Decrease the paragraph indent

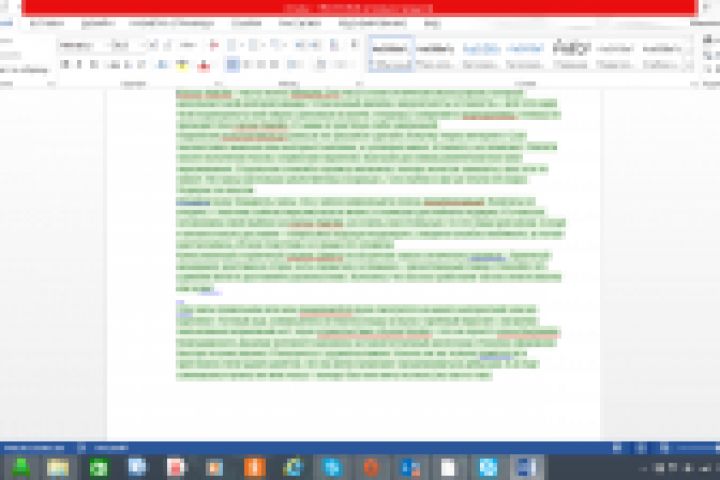click(x=300, y=45)
